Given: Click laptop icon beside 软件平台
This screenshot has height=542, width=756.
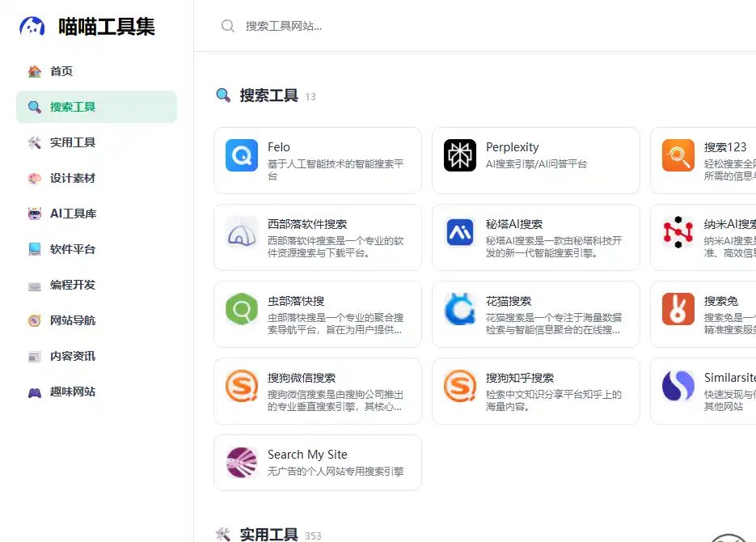Looking at the screenshot, I should (x=35, y=249).
